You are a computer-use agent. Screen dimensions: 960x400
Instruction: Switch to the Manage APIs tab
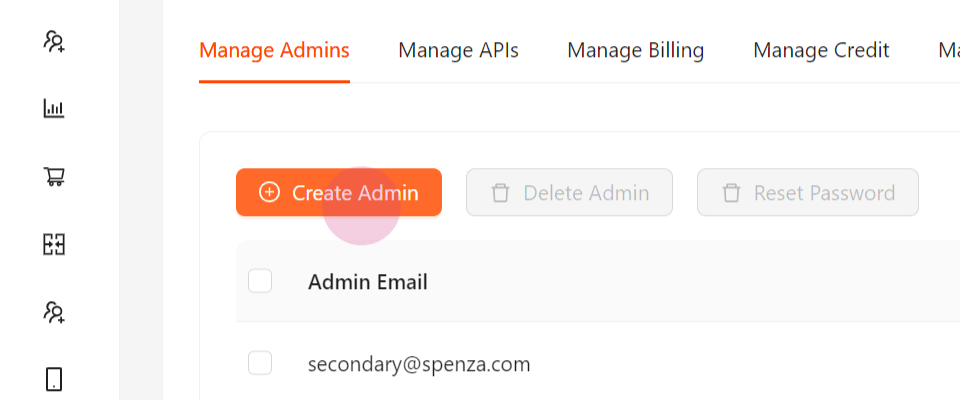pos(459,50)
